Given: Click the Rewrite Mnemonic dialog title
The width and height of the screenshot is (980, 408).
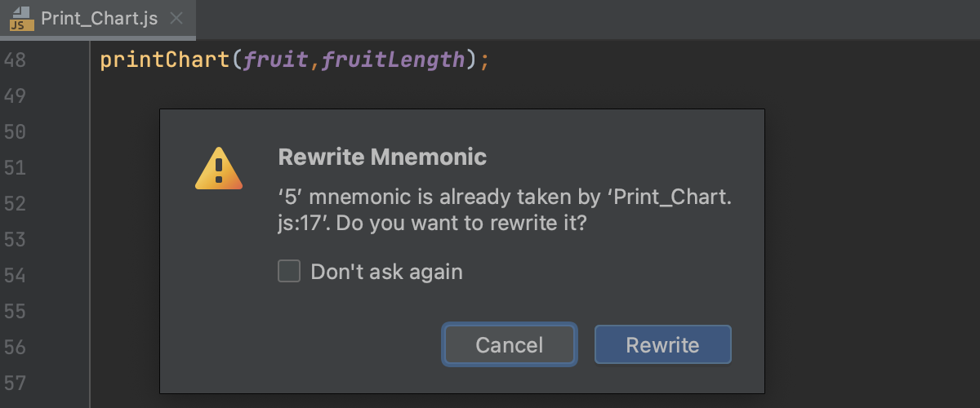Looking at the screenshot, I should [x=382, y=157].
